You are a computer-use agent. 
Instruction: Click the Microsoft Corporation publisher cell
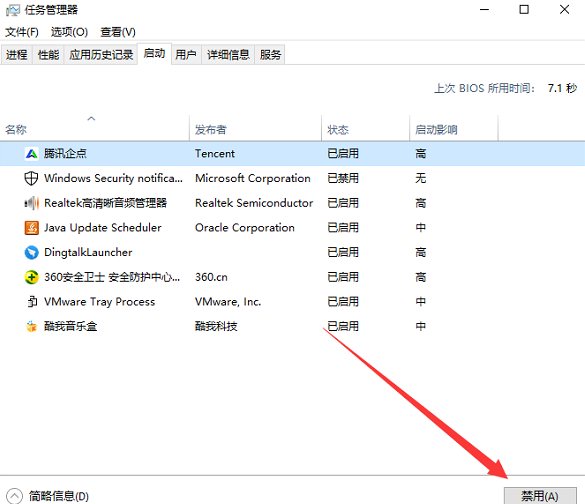253,178
